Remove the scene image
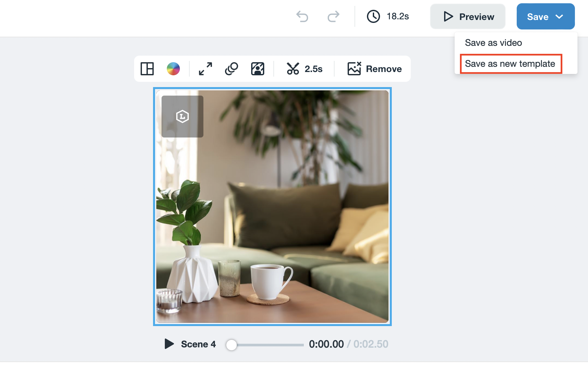The image size is (588, 366). pyautogui.click(x=374, y=69)
